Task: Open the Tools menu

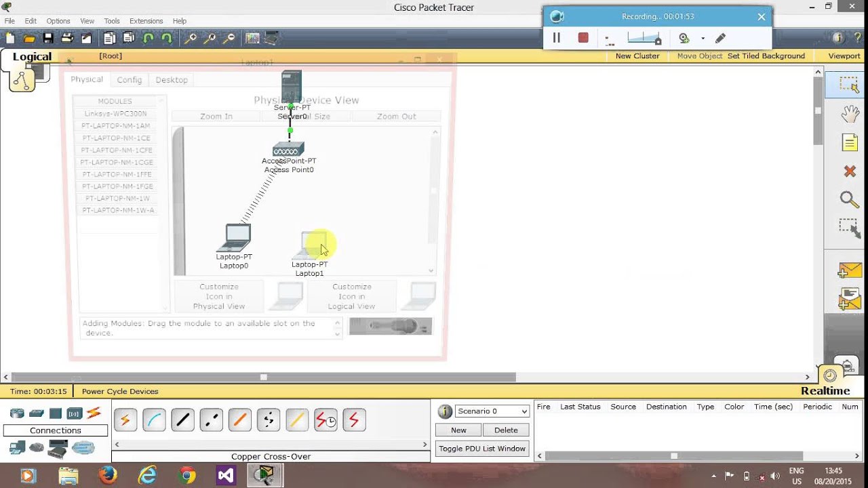Action: [112, 21]
